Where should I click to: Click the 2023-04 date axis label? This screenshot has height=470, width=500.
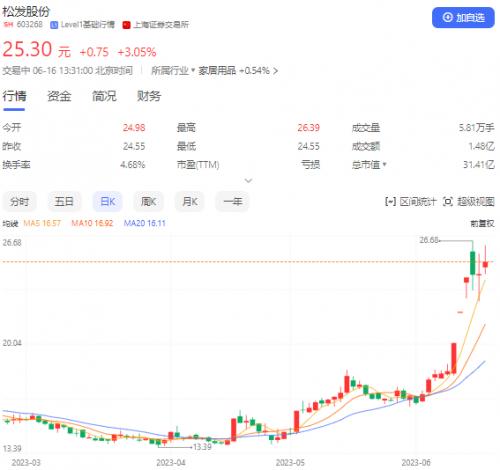point(171,463)
